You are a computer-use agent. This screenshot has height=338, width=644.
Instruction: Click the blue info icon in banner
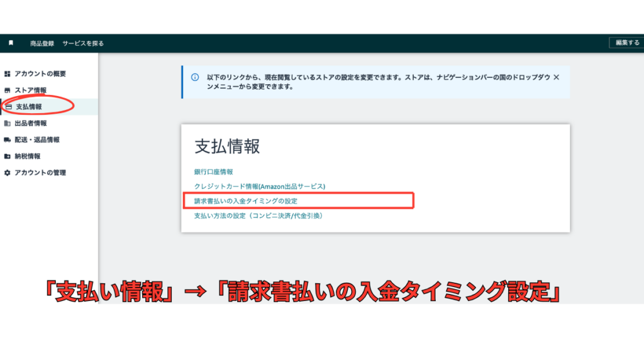point(195,77)
